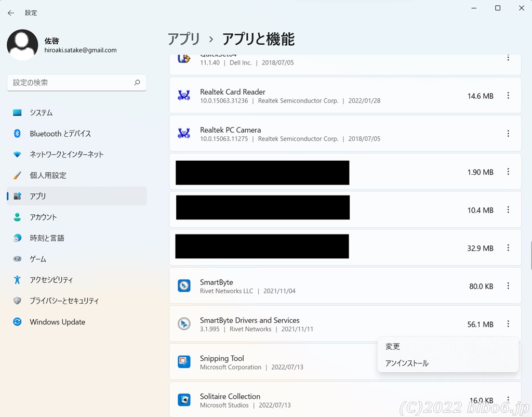Click the Realtek PC Camera title
The width and height of the screenshot is (532, 417).
point(230,129)
